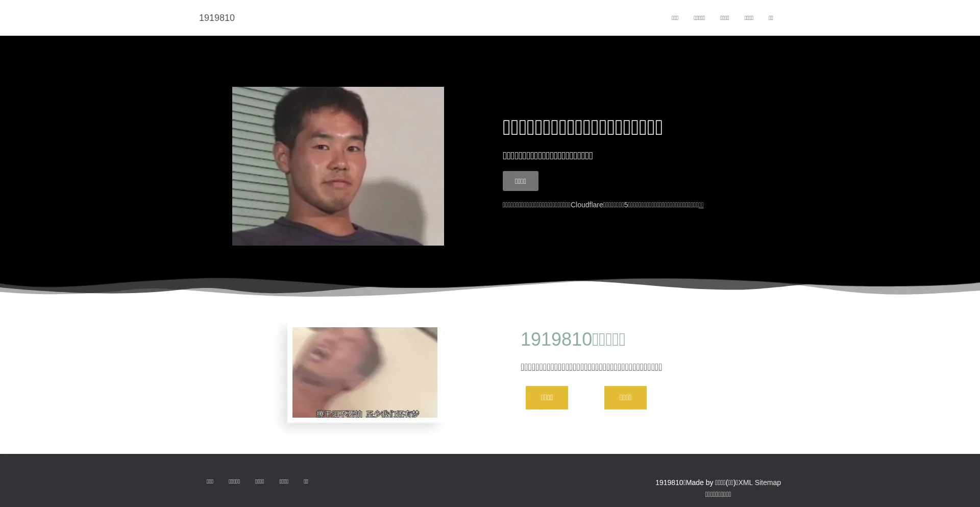The width and height of the screenshot is (980, 507).
Task: Open the second footer navigation link
Action: [x=234, y=481]
